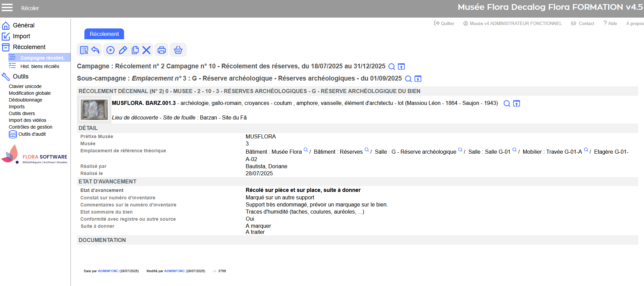This screenshot has height=286, width=644.
Task: Click the object thumbnail image
Action: (x=94, y=109)
